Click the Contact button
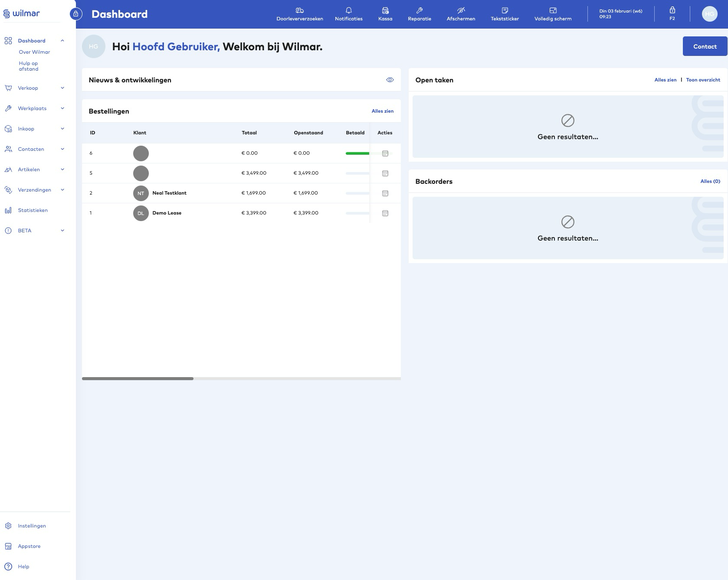This screenshot has height=580, width=728. tap(705, 46)
